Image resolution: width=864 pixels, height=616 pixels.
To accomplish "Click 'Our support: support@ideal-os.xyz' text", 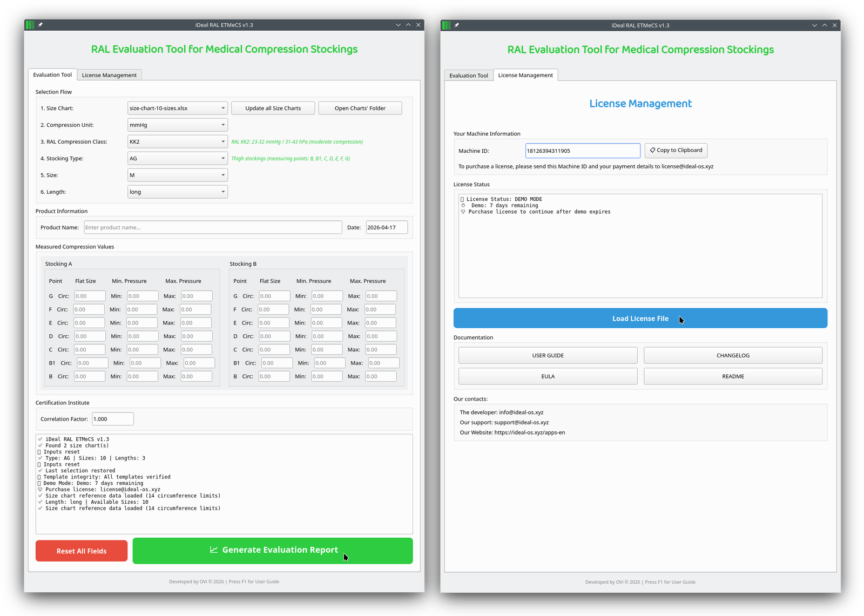I will click(x=504, y=422).
